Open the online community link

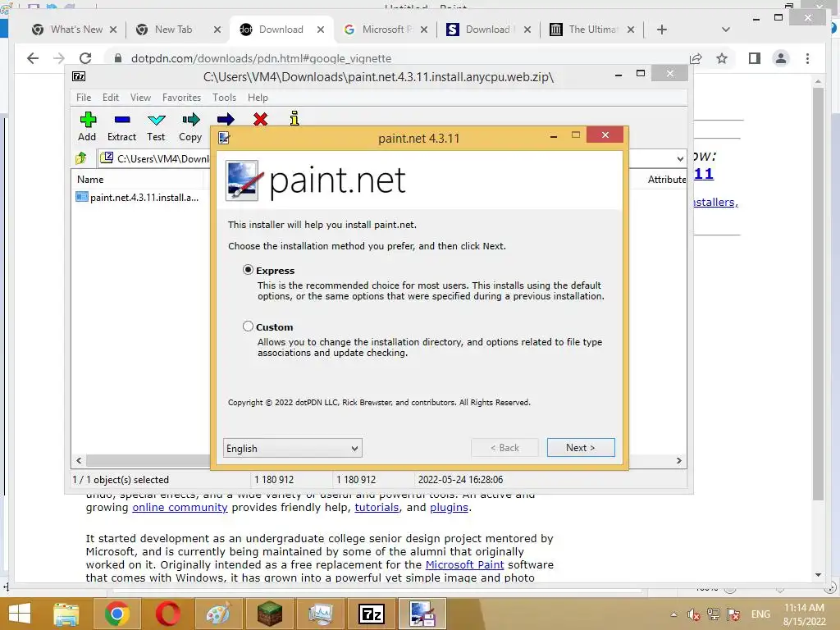click(x=180, y=507)
